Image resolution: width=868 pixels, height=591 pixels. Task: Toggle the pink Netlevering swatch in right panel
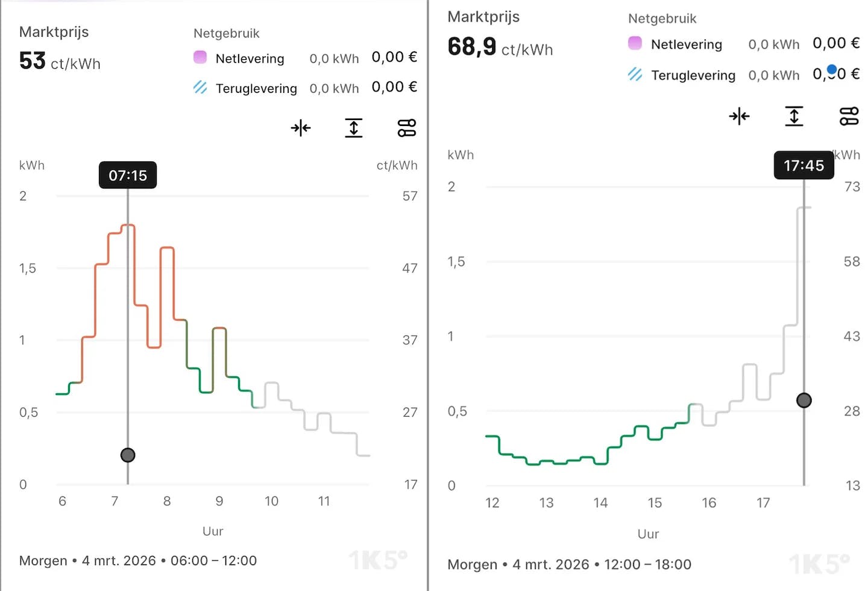point(635,43)
